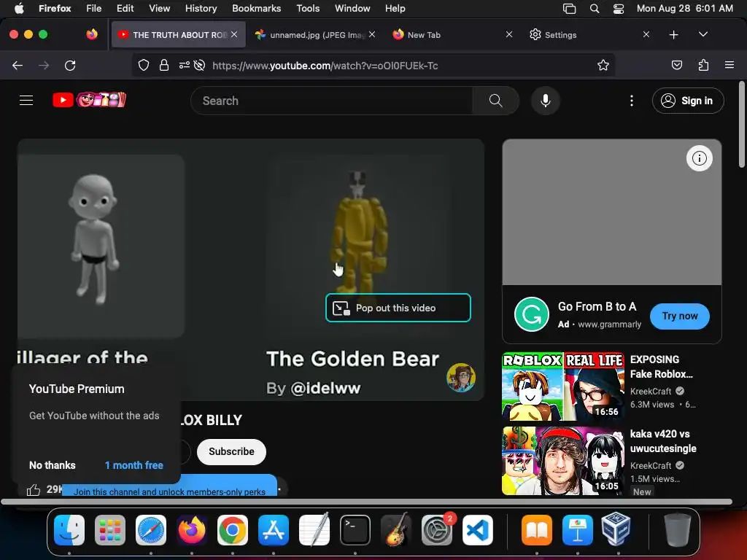This screenshot has width=747, height=560.
Task: Open the History menu
Action: click(x=201, y=9)
